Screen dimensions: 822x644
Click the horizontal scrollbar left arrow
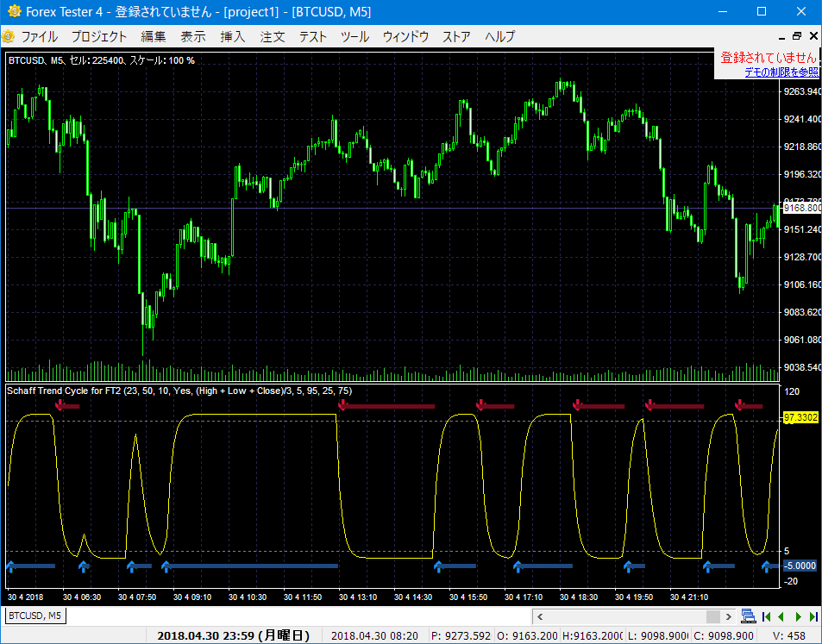[x=540, y=616]
